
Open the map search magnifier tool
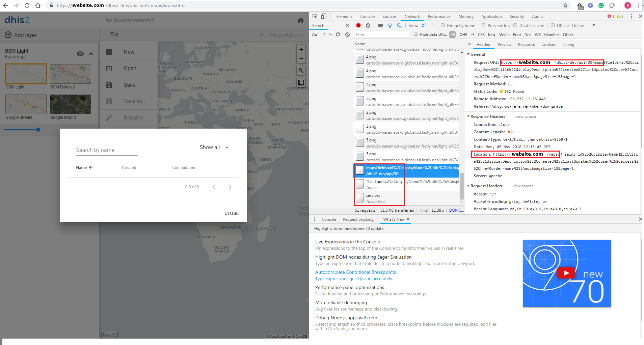tap(301, 70)
